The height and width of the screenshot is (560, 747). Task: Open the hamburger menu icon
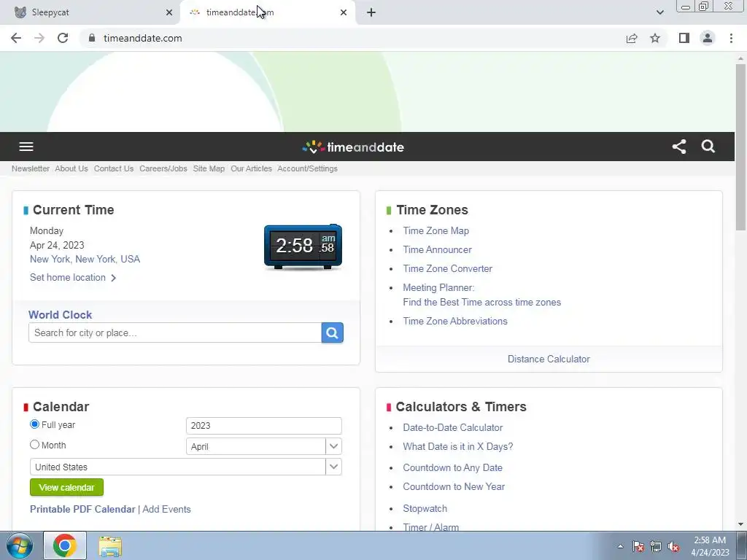pos(26,147)
